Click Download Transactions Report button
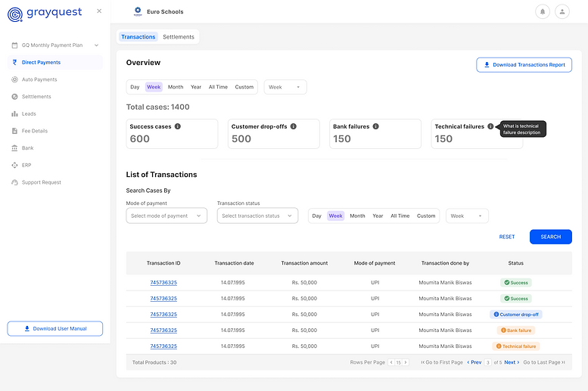This screenshot has height=391, width=588. (524, 65)
